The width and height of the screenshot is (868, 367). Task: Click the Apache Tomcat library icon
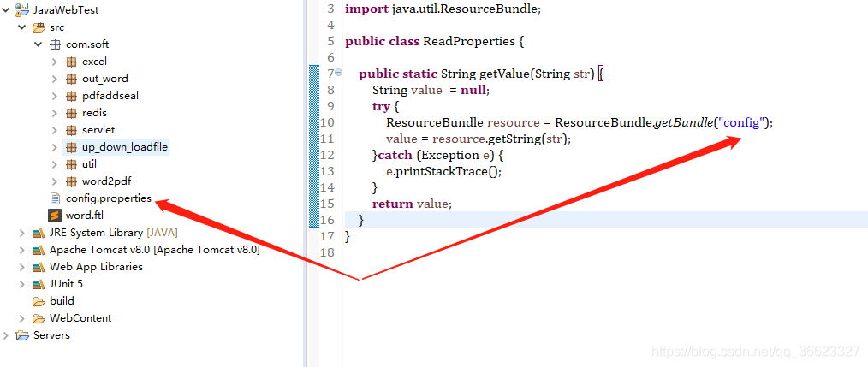click(39, 250)
